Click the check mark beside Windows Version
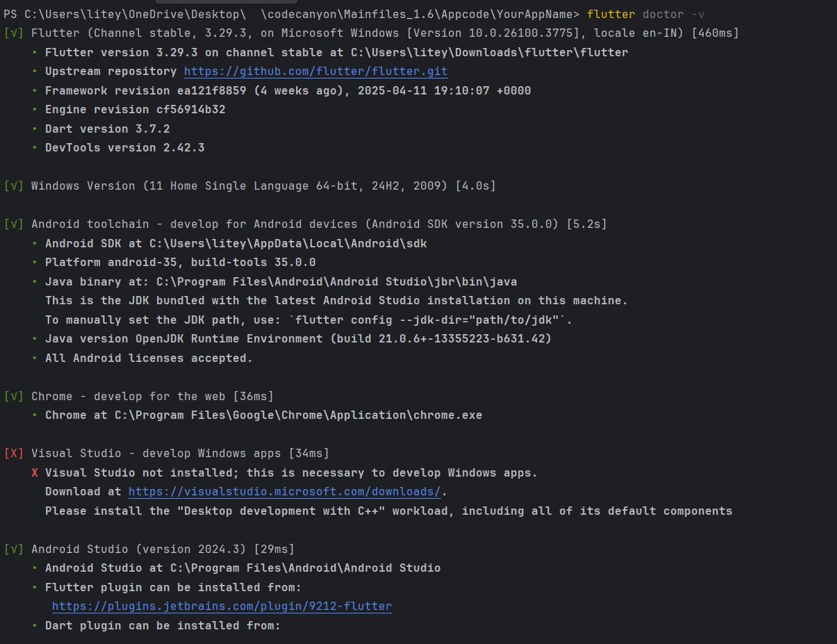837x644 pixels. point(14,186)
